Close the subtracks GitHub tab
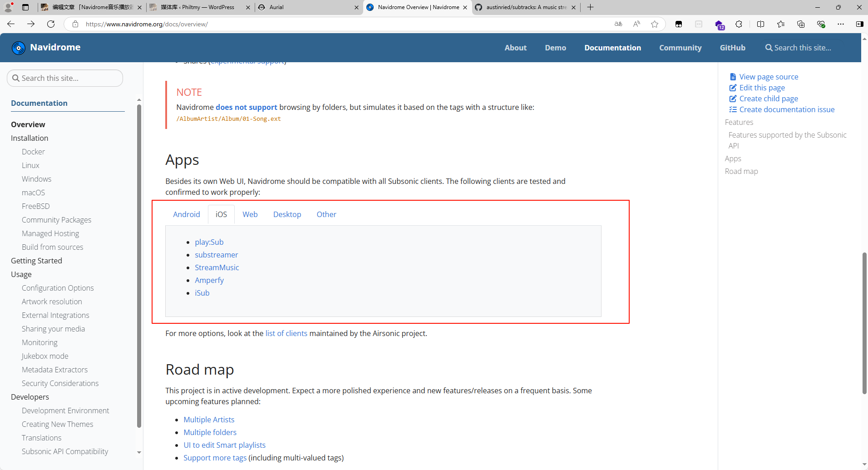 [573, 7]
